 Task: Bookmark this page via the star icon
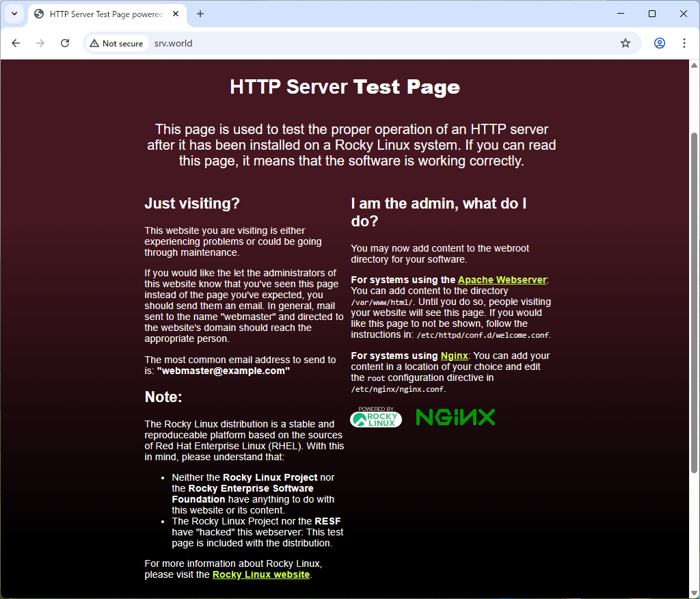pos(625,42)
